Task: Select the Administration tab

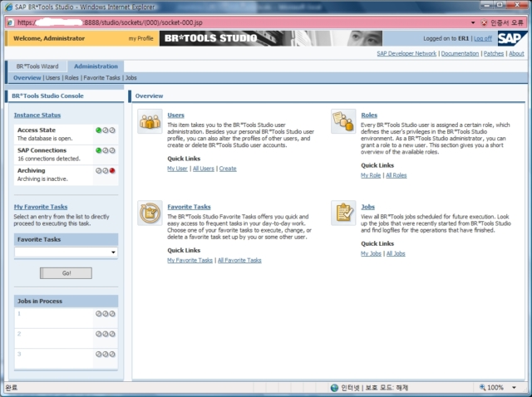Action: (96, 66)
